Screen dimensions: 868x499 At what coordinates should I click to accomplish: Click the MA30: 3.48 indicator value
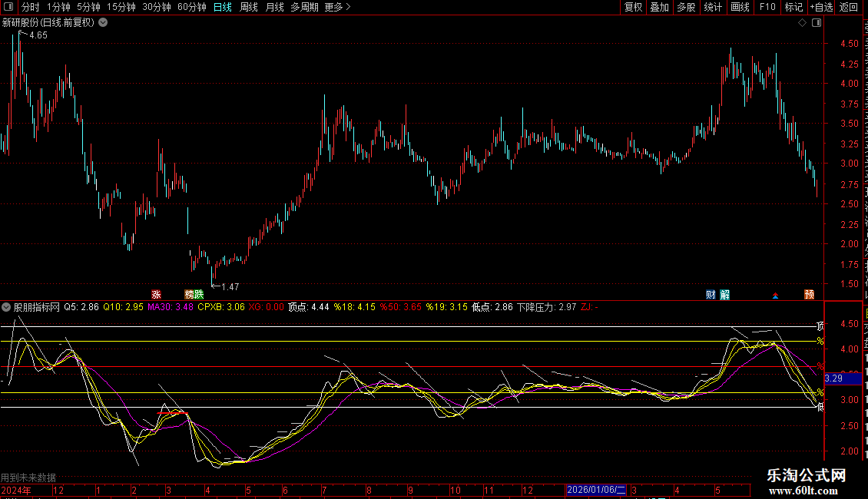171,307
